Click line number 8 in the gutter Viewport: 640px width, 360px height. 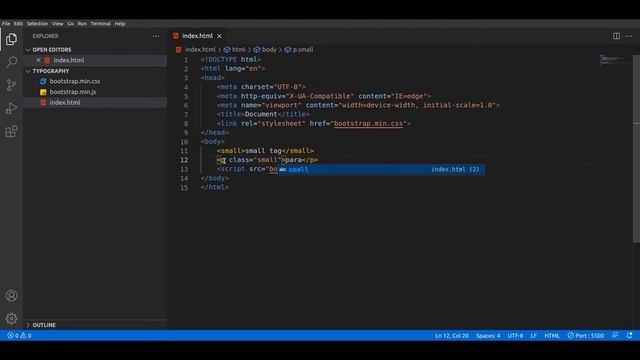pos(186,124)
